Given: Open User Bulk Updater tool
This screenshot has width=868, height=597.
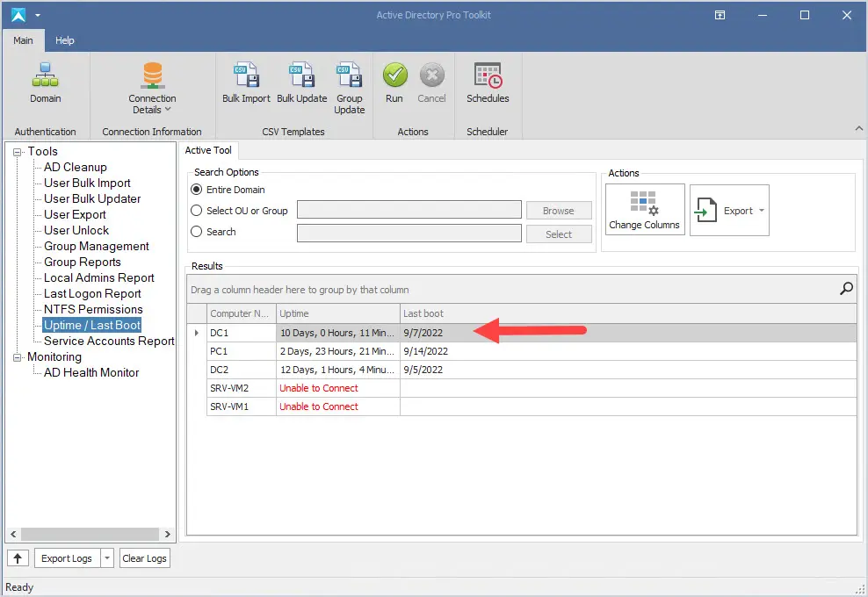Looking at the screenshot, I should tap(92, 198).
